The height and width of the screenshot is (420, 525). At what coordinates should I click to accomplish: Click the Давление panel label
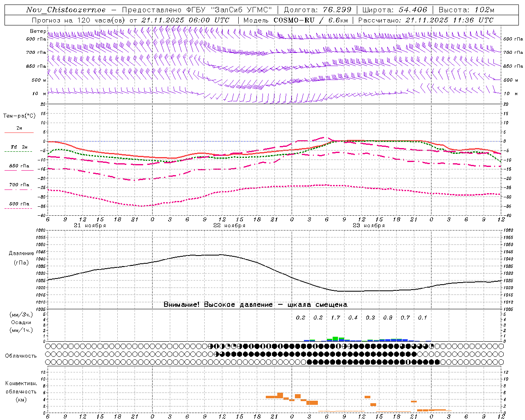pos(21,253)
